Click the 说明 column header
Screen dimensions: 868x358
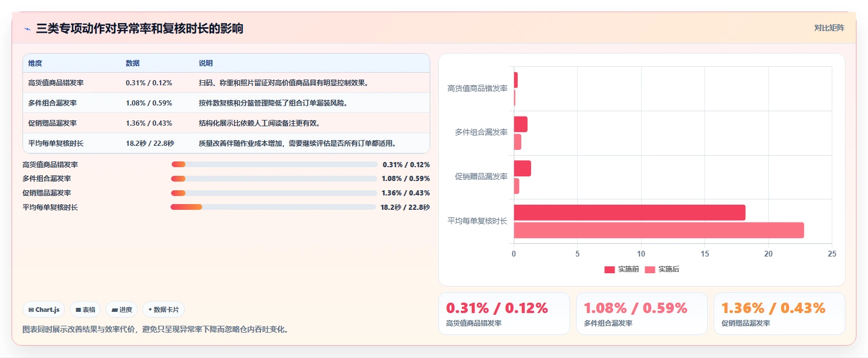tap(206, 63)
